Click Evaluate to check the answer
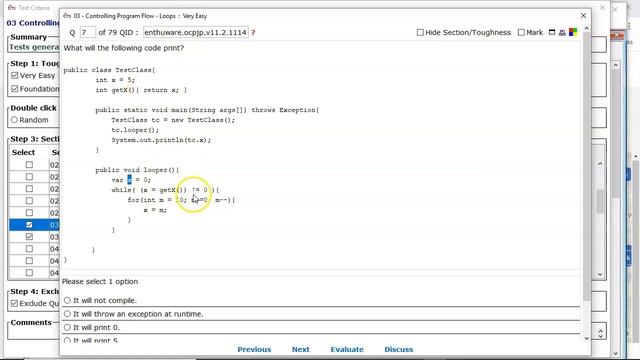The image size is (640, 360). click(347, 349)
